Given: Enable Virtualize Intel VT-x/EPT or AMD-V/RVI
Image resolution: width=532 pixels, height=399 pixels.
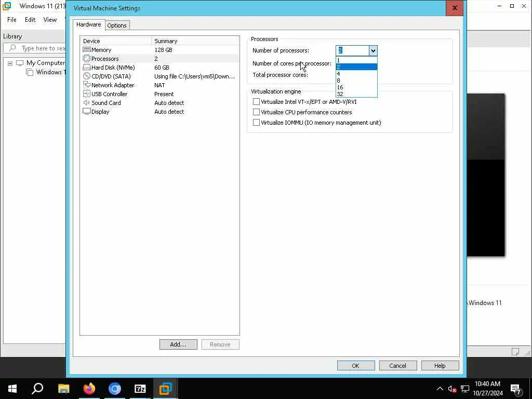Looking at the screenshot, I should [257, 102].
